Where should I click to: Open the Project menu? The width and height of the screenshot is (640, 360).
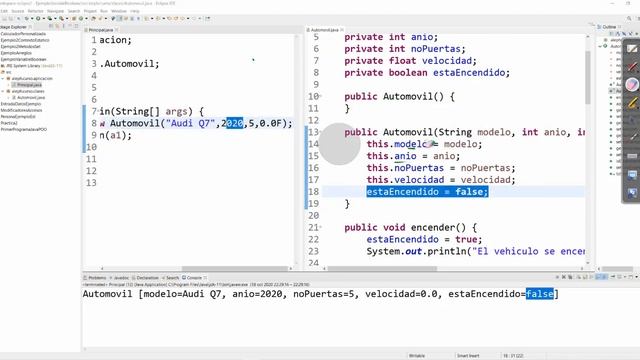[x=90, y=11]
